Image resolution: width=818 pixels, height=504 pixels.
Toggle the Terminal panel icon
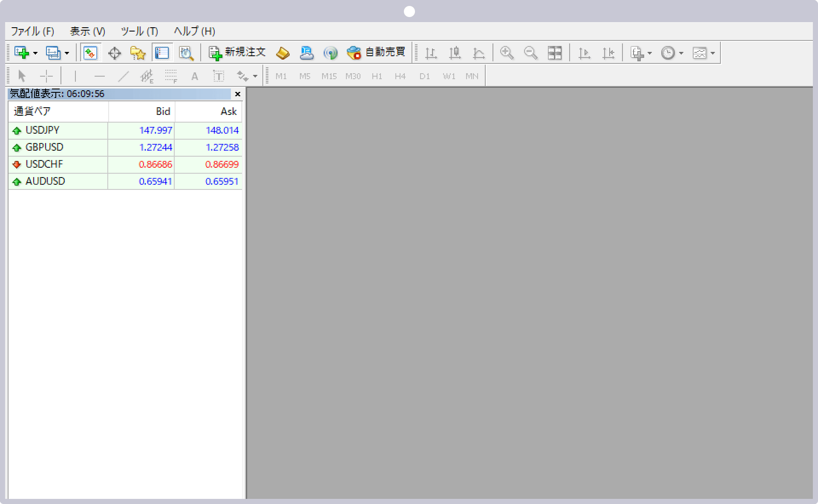pyautogui.click(x=162, y=53)
